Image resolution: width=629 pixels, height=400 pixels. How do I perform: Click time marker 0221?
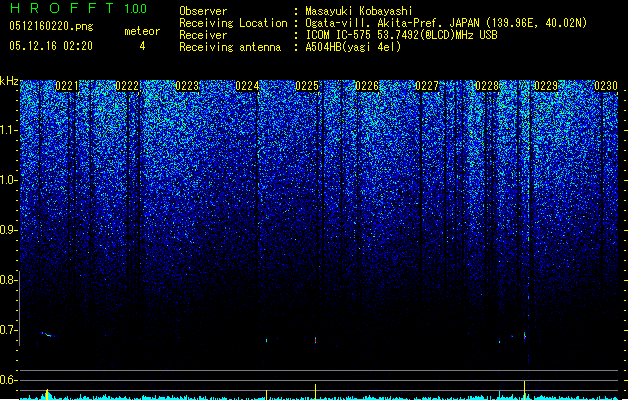click(x=67, y=86)
